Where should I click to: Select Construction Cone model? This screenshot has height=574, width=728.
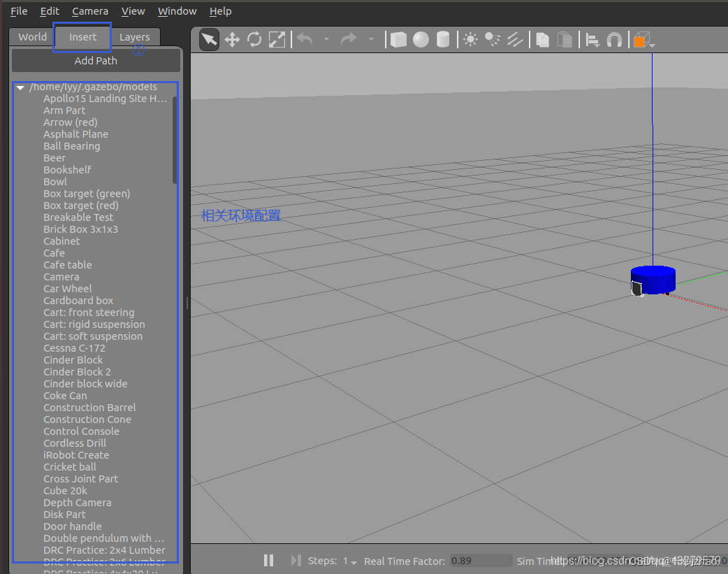coord(87,419)
